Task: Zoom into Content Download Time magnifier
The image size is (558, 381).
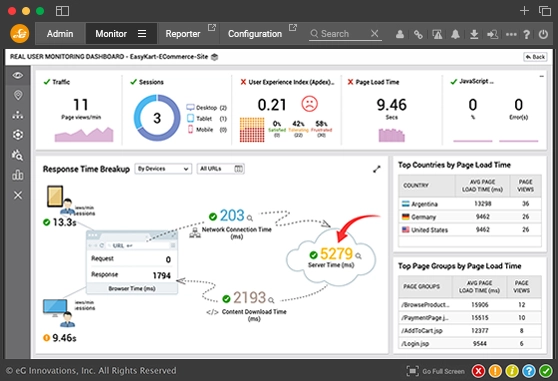Action: (271, 301)
